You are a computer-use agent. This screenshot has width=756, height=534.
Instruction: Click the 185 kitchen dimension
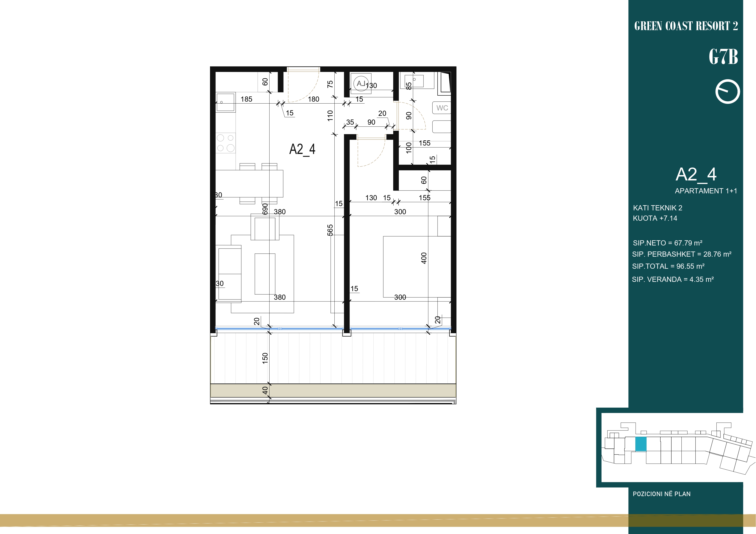tap(246, 99)
